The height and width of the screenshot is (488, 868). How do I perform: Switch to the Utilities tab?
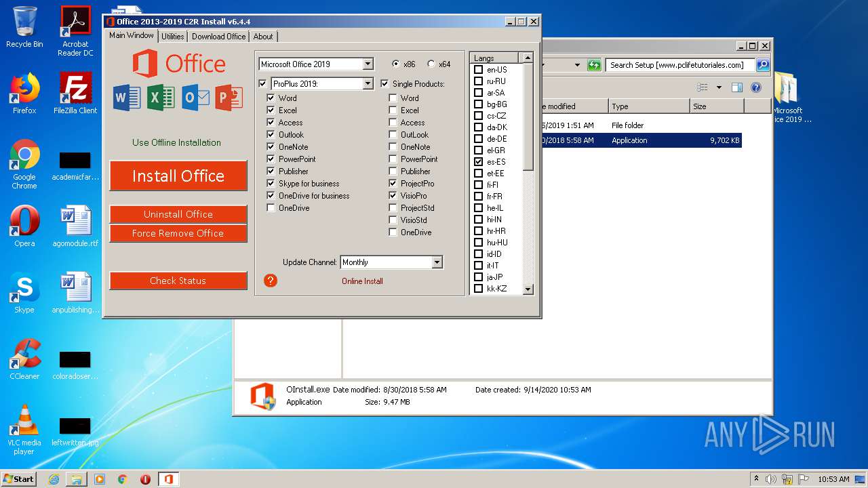(x=173, y=37)
